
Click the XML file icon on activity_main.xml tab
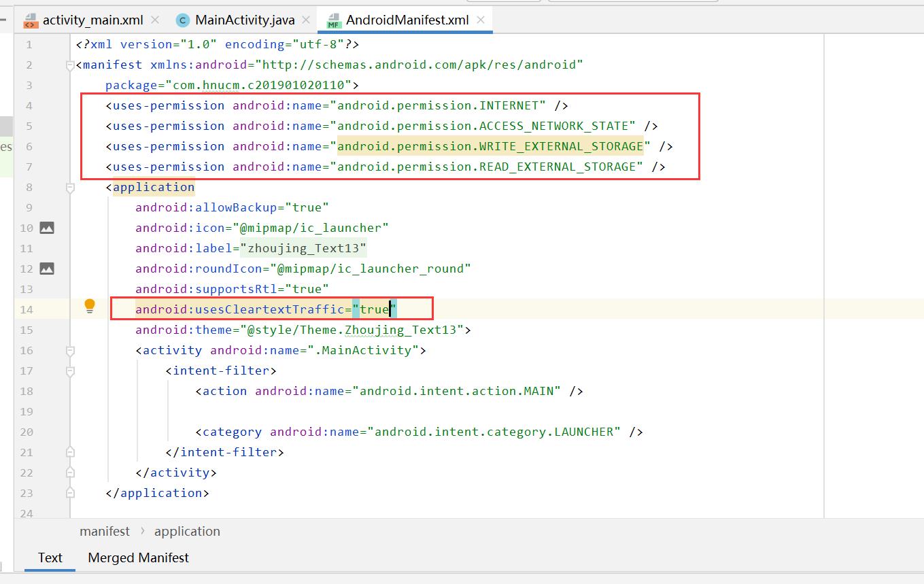coord(31,20)
